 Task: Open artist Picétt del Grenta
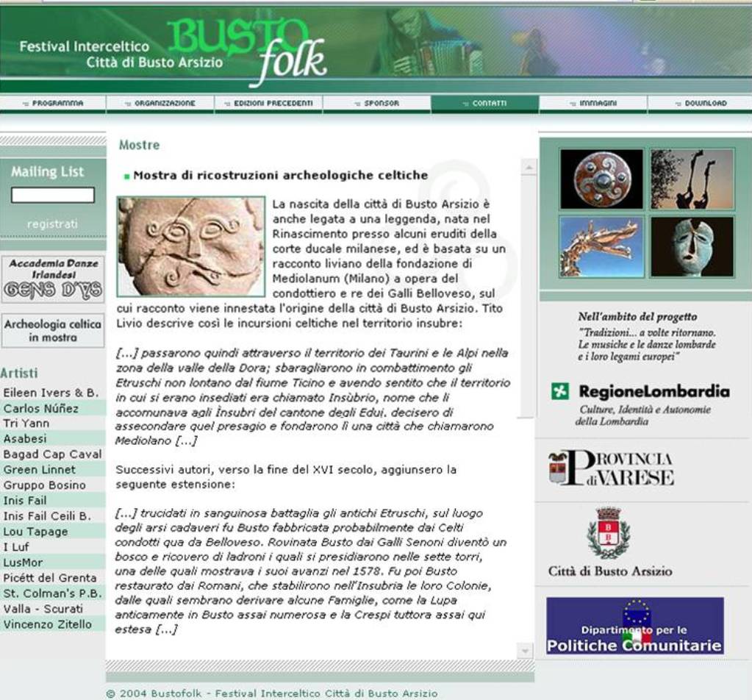(50, 578)
